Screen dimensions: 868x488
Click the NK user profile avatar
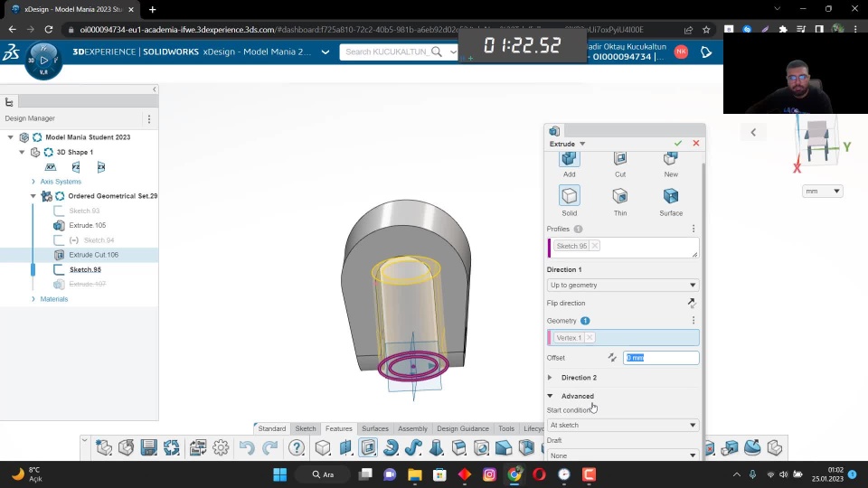pyautogui.click(x=682, y=52)
